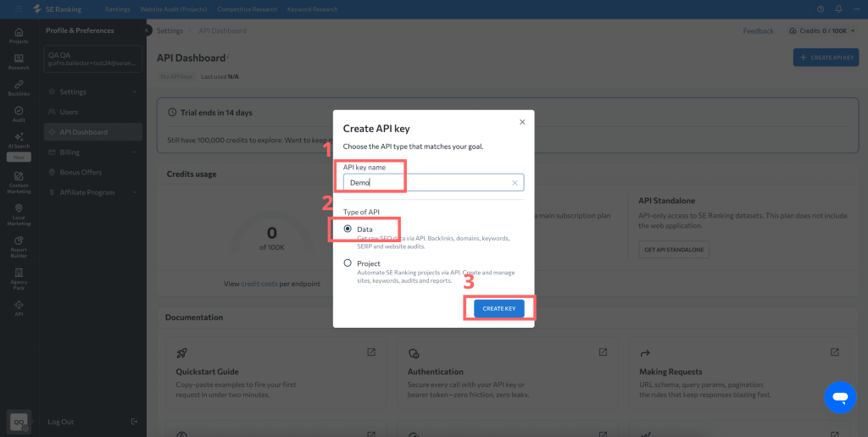Select the Project API type
This screenshot has height=437, width=868.
[x=348, y=263]
